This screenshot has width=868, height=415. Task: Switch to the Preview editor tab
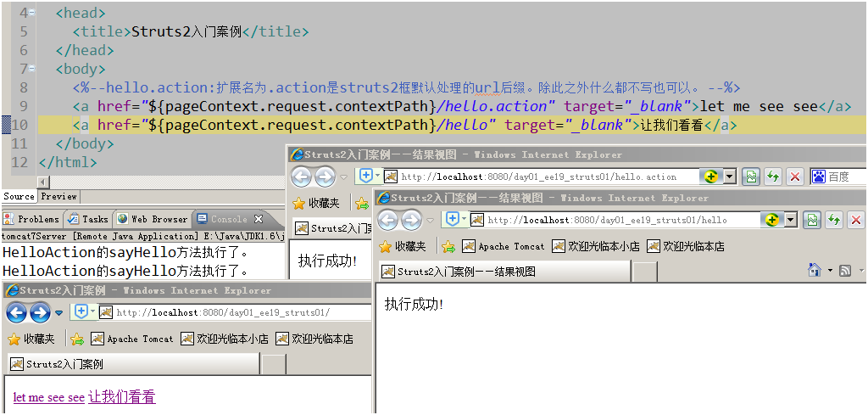coord(58,197)
